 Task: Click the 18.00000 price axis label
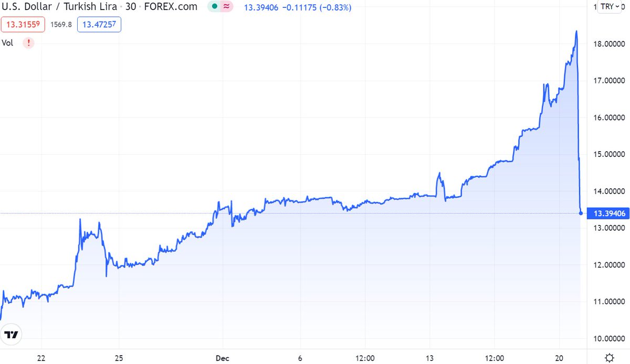[608, 44]
